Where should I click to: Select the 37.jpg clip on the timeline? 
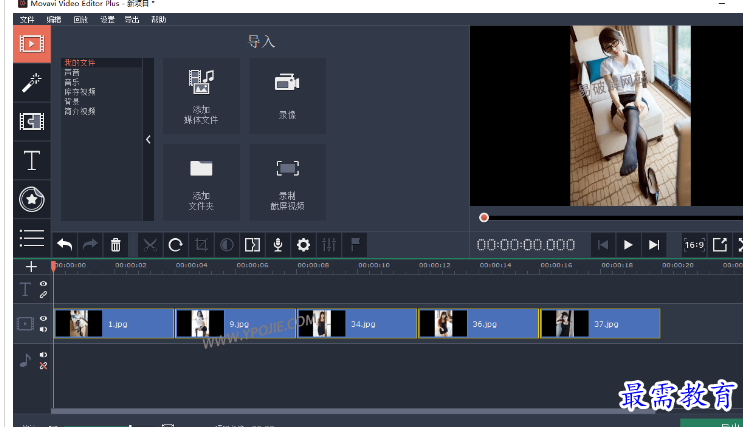tap(600, 324)
